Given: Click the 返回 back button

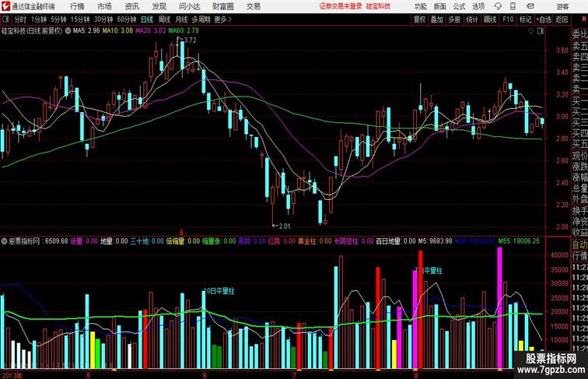Looking at the screenshot, I should [x=562, y=19].
